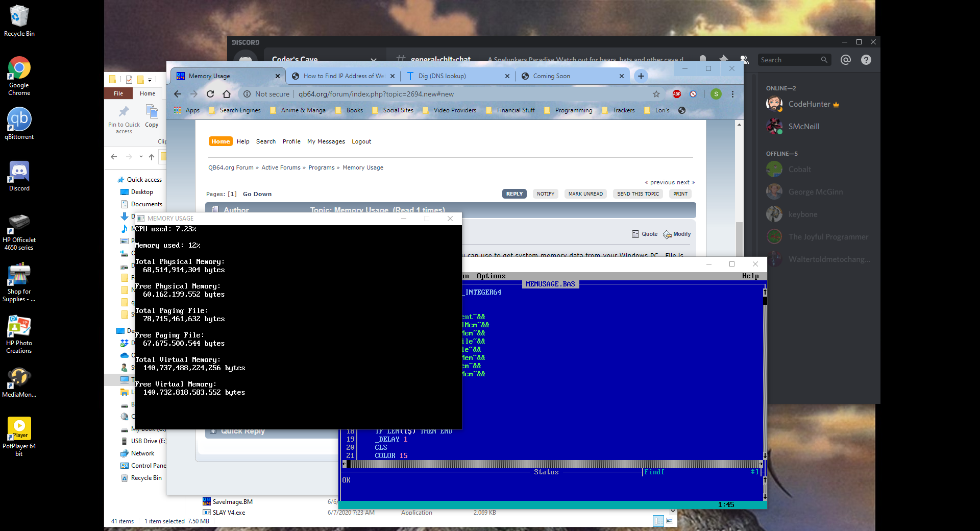Double-check qBittorrent desktop shortcut icon
This screenshot has height=531, width=980.
click(19, 120)
